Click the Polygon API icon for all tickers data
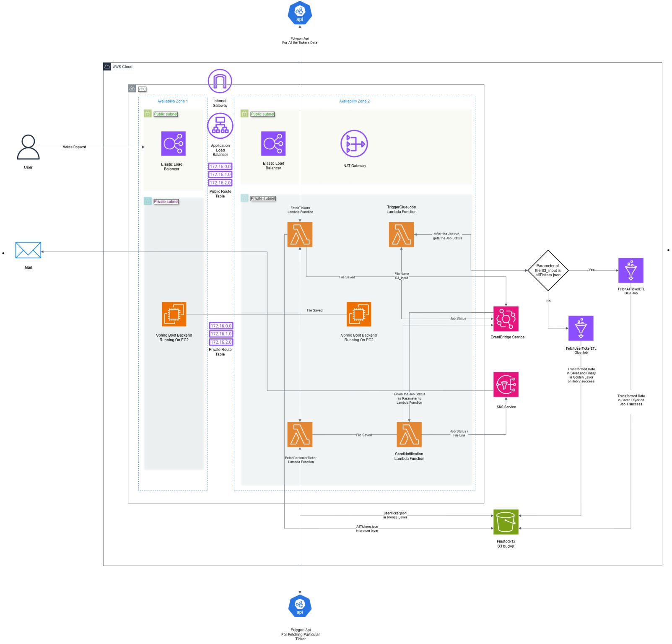The image size is (672, 644). tap(300, 13)
